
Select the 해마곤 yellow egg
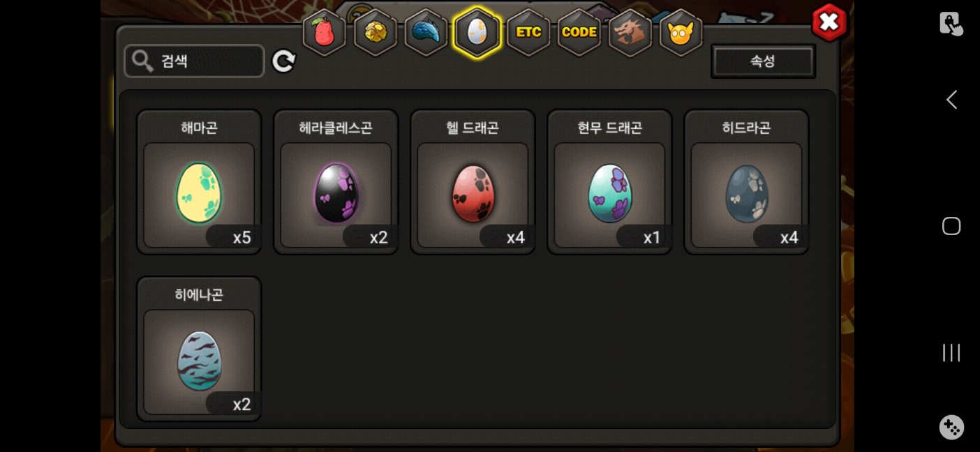[199, 182]
